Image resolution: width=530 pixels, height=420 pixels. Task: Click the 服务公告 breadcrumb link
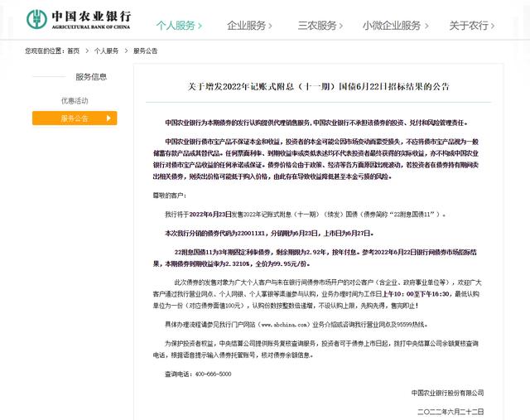146,51
